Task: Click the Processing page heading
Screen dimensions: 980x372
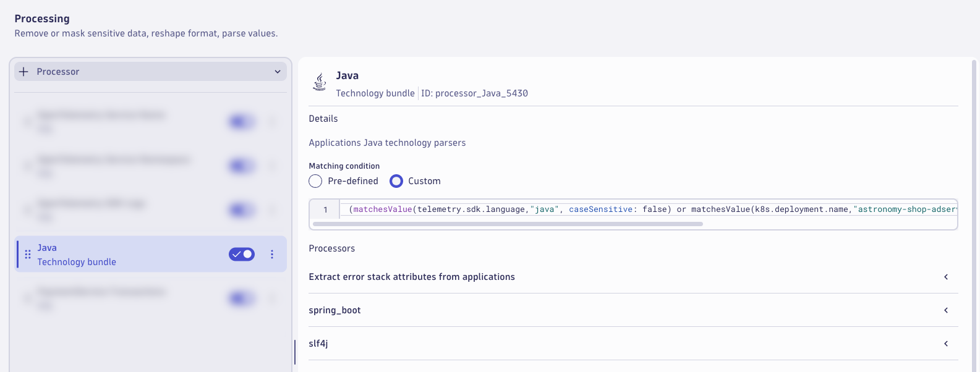Action: click(x=42, y=19)
